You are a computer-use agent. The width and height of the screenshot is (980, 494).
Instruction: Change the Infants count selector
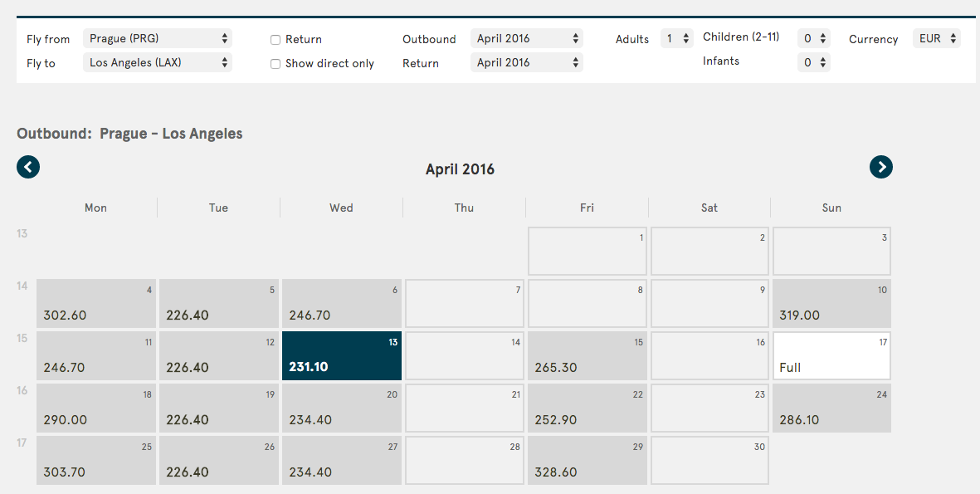pos(814,62)
